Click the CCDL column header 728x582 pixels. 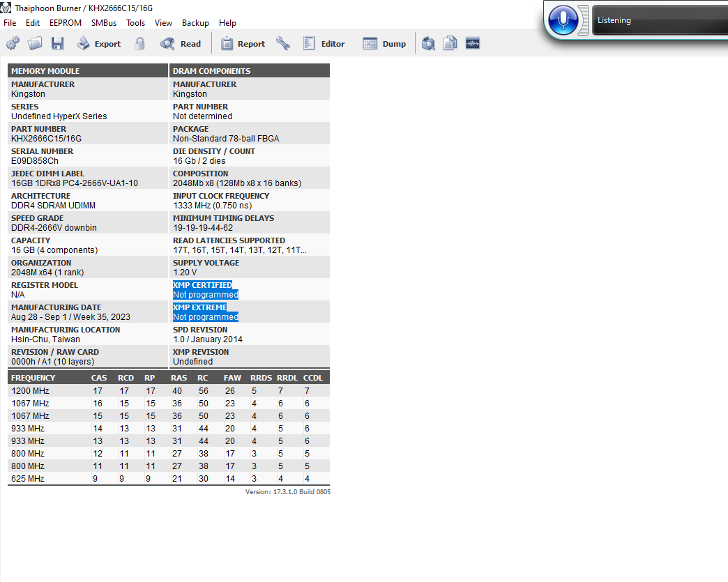click(x=313, y=378)
